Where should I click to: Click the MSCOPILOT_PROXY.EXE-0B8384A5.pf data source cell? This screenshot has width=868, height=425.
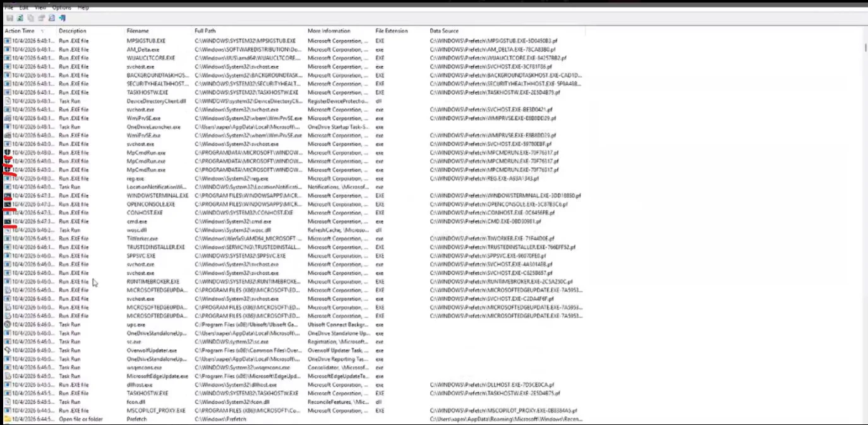coord(503,410)
